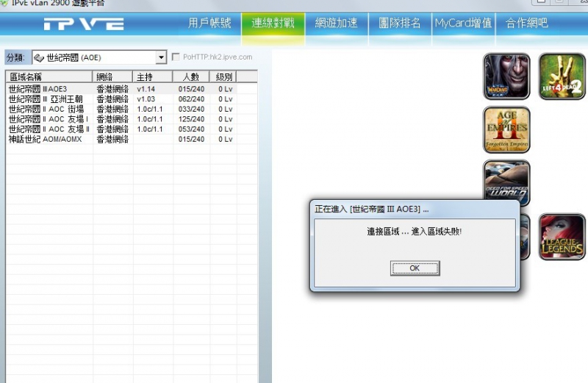
Task: Go to the 團隊排名 tab
Action: click(400, 24)
